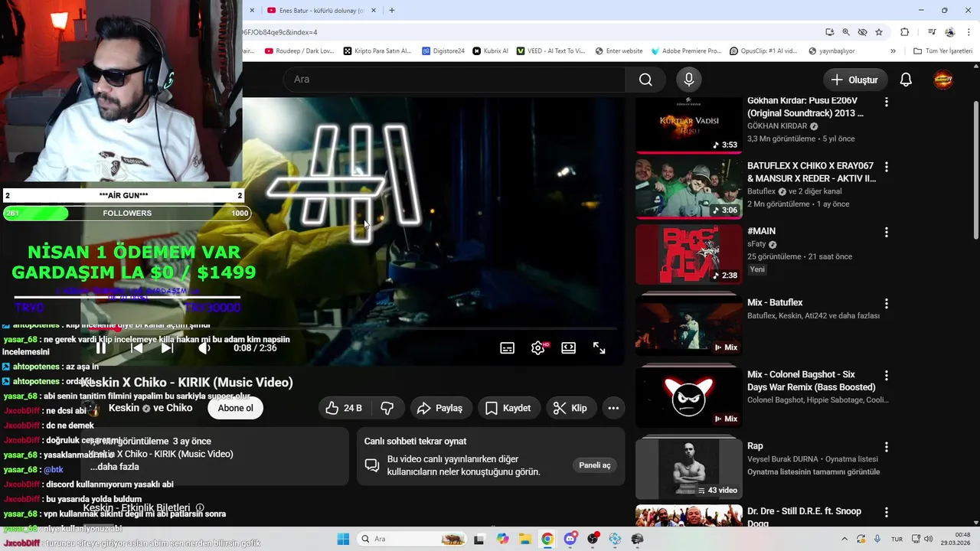Open the YouTube account avatar menu

[943, 80]
